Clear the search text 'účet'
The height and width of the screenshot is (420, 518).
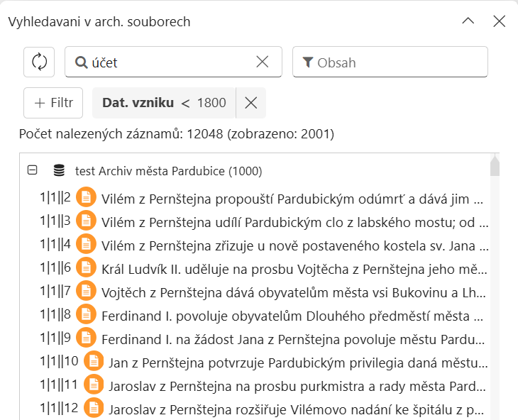[x=263, y=62]
